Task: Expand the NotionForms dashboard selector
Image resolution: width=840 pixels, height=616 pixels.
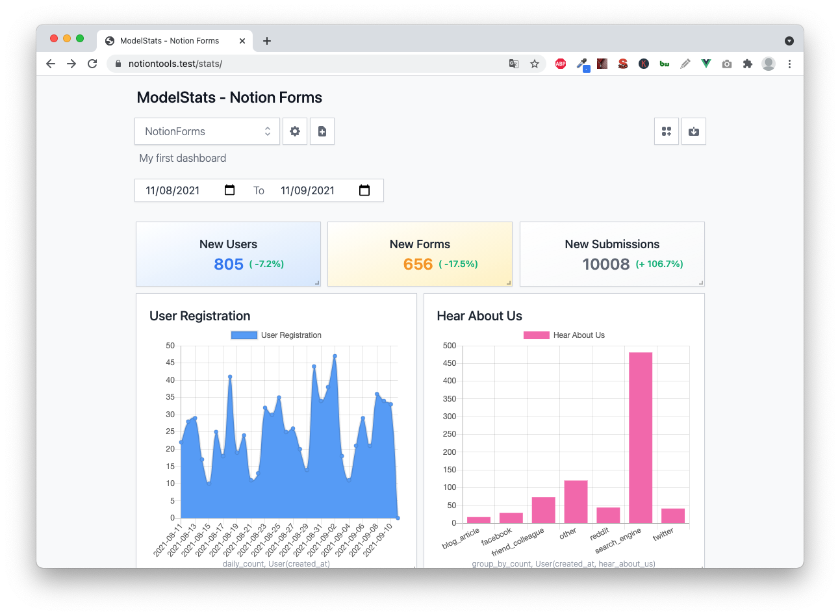Action: point(207,131)
